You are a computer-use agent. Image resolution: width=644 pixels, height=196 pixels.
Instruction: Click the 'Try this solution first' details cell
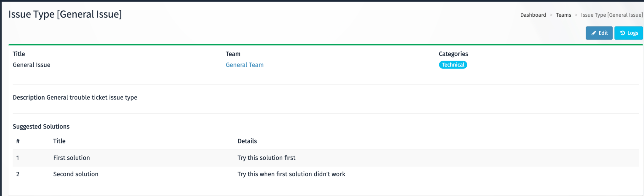(266, 158)
